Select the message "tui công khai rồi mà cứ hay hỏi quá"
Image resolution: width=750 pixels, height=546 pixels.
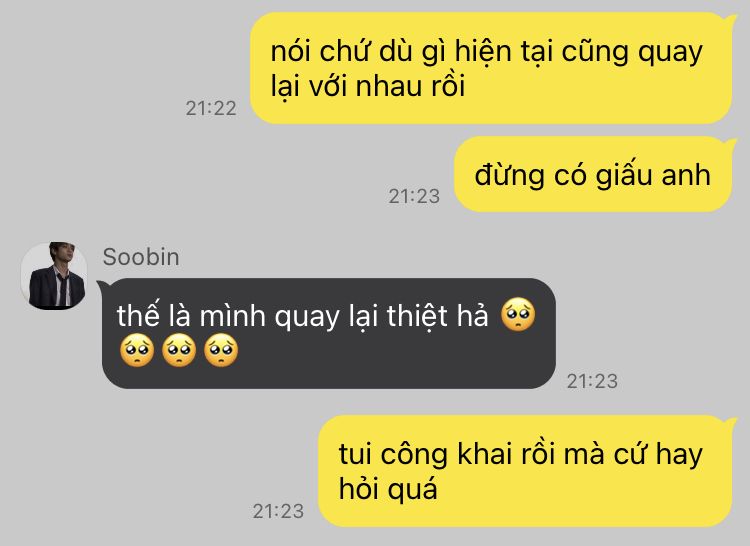coord(525,471)
